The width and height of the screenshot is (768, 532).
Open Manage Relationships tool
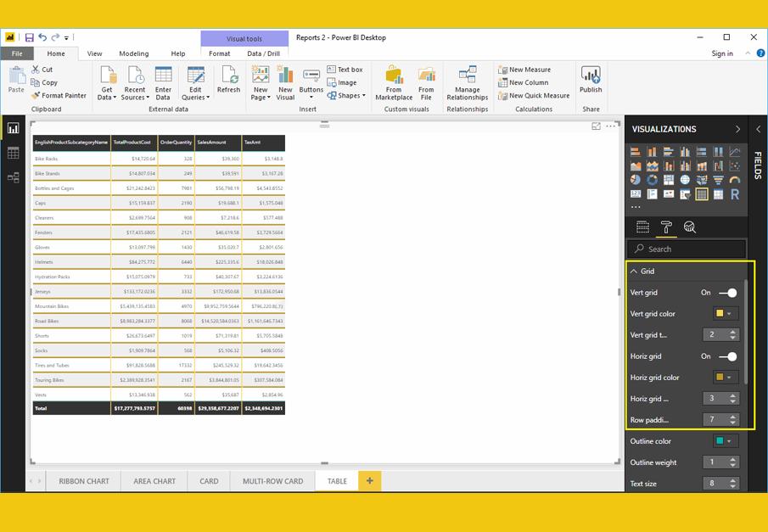click(467, 82)
